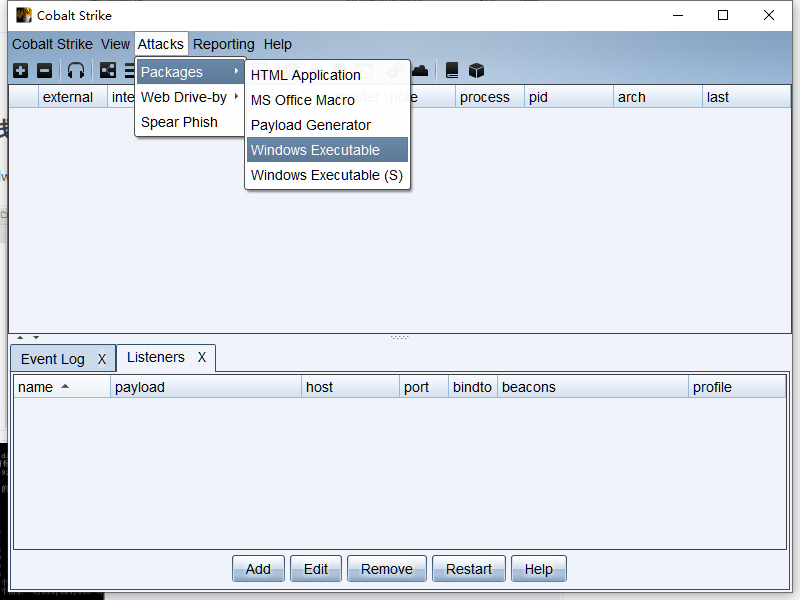This screenshot has width=800, height=600.
Task: Click the Edit listener button
Action: tap(316, 569)
